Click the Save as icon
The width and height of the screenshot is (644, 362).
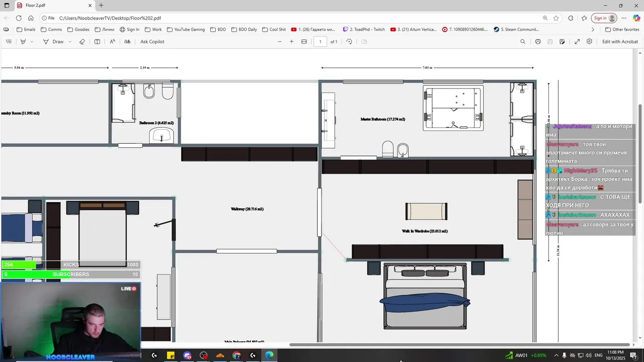click(x=562, y=42)
